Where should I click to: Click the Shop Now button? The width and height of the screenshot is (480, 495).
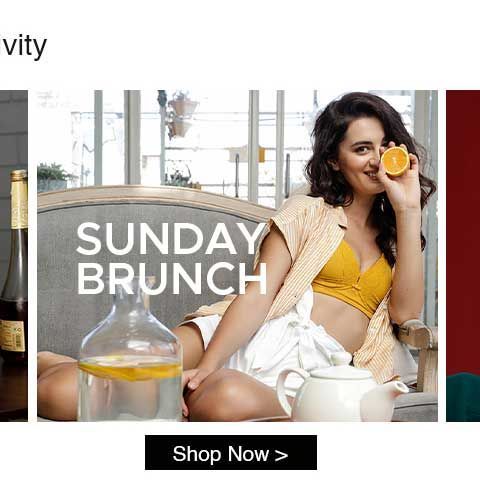(x=231, y=452)
